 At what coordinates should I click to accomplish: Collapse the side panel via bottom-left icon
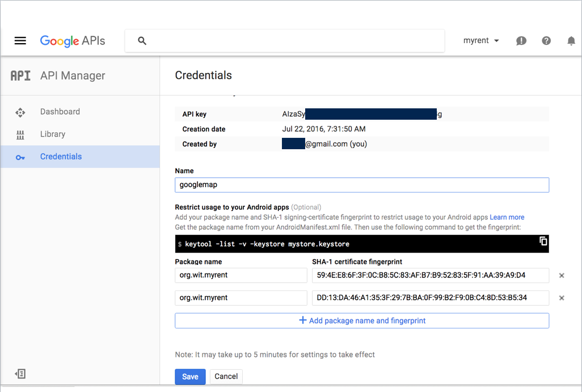[x=19, y=373]
